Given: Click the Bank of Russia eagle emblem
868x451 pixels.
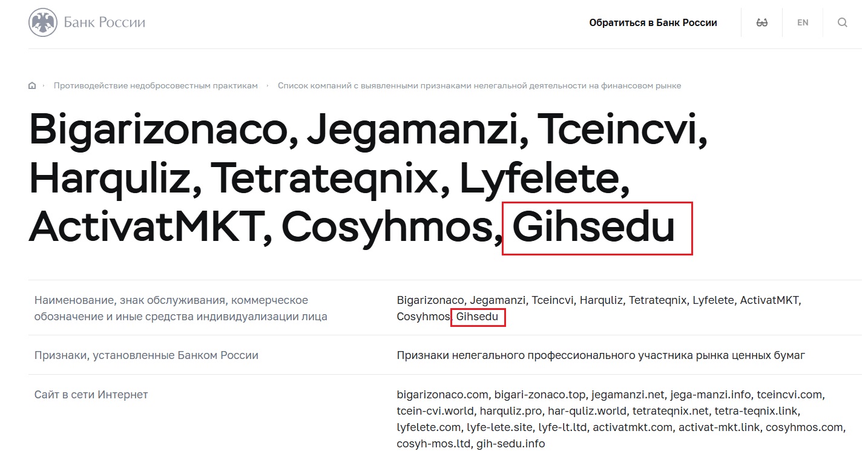Looking at the screenshot, I should (x=42, y=23).
